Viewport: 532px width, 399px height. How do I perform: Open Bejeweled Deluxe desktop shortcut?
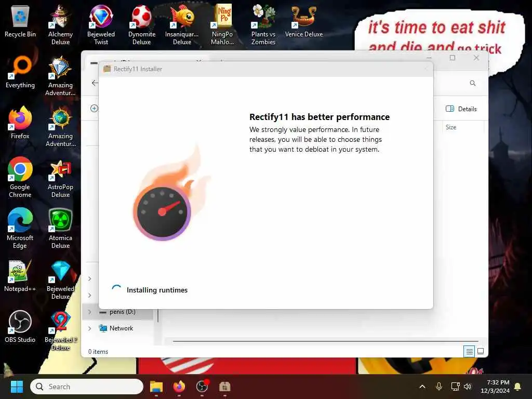(60, 279)
